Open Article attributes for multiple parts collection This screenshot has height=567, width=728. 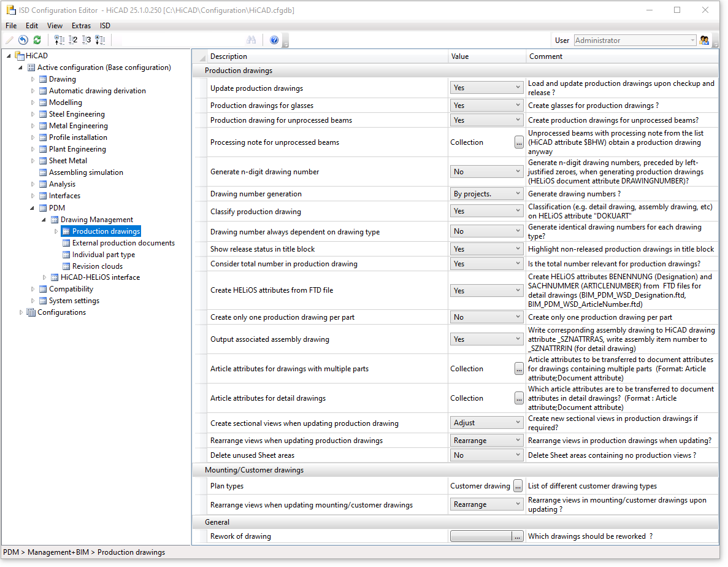click(x=519, y=369)
